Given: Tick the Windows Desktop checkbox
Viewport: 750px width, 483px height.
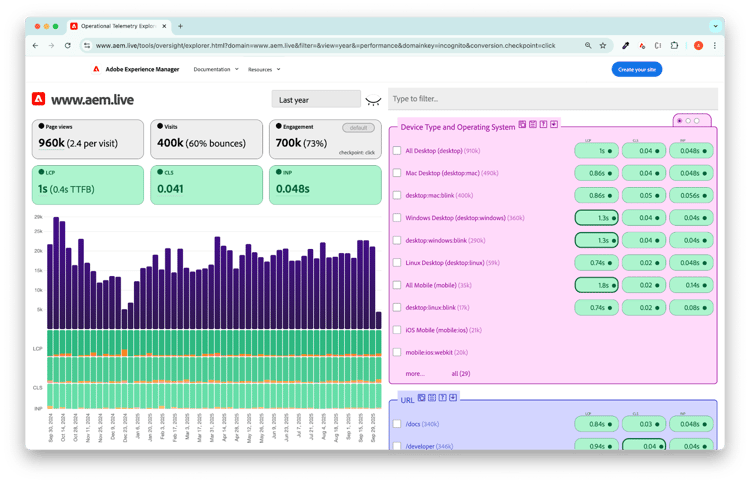Looking at the screenshot, I should click(397, 218).
